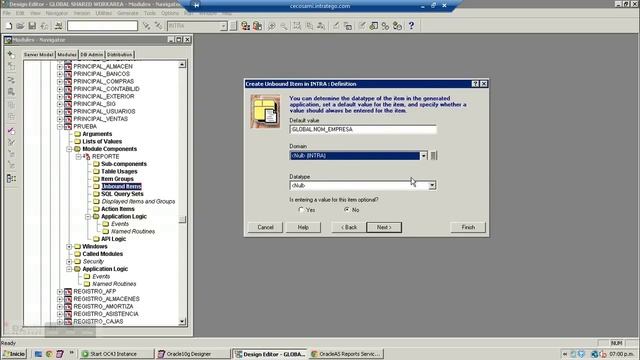
Task: Click the REPORTE component icon
Action: [87, 156]
